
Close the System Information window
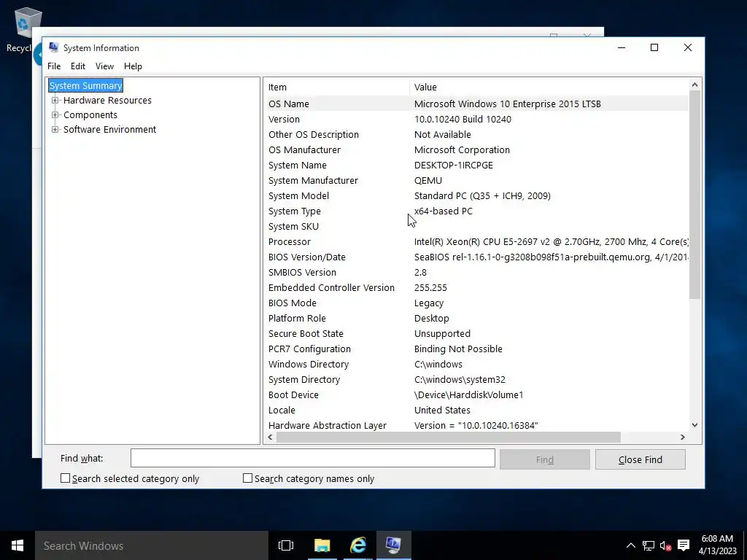click(x=687, y=47)
